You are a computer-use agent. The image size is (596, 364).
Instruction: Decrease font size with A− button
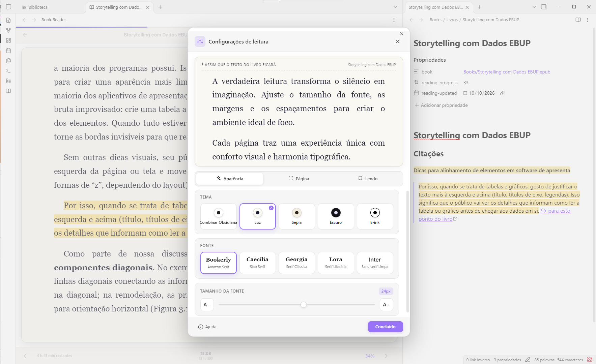[x=207, y=305]
